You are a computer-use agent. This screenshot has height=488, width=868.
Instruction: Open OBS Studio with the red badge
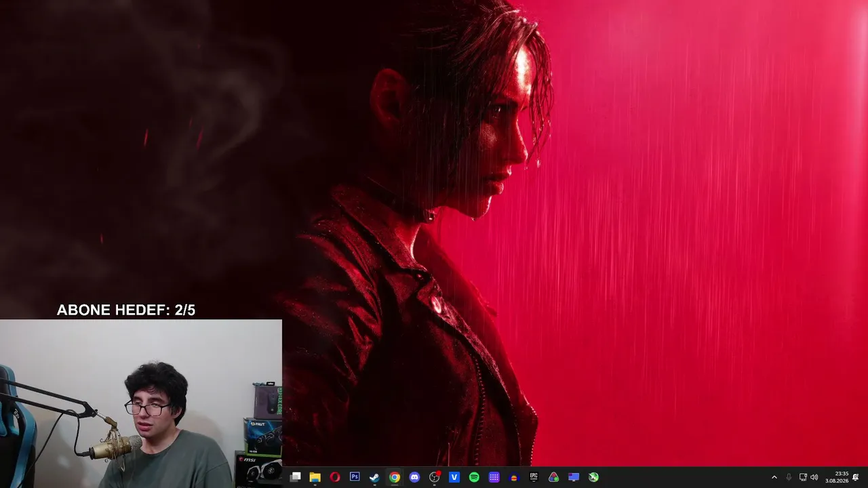[435, 477]
